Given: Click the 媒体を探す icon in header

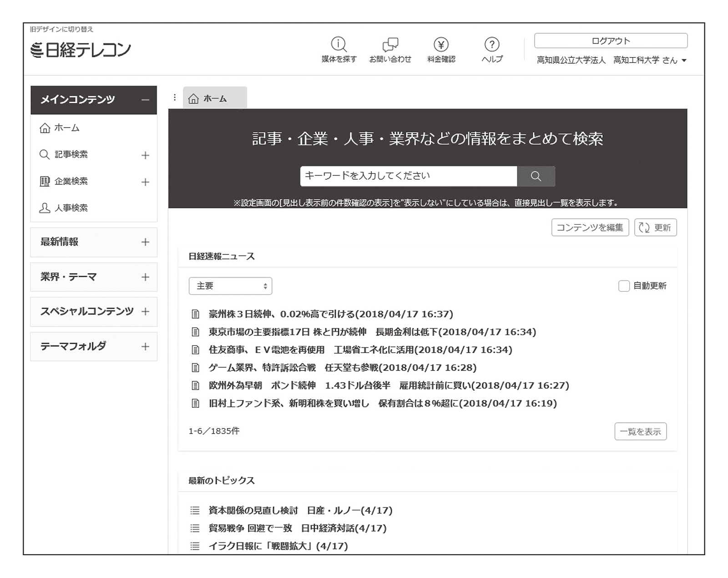Looking at the screenshot, I should click(339, 45).
